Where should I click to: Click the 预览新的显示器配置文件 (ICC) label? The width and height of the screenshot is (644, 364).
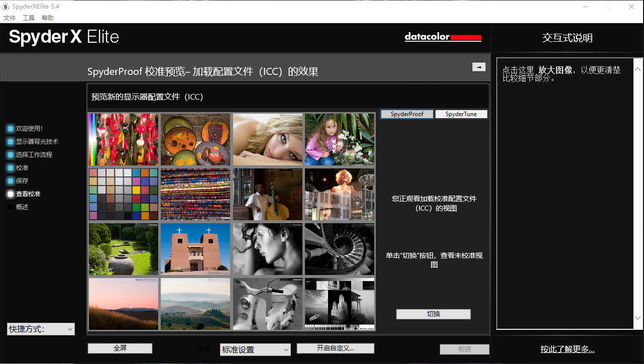pyautogui.click(x=147, y=97)
